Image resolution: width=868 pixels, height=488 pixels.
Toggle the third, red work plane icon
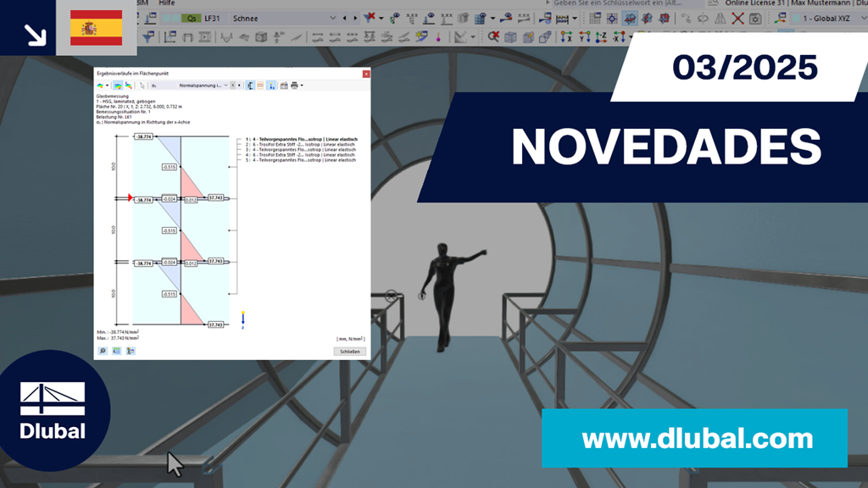[665, 19]
